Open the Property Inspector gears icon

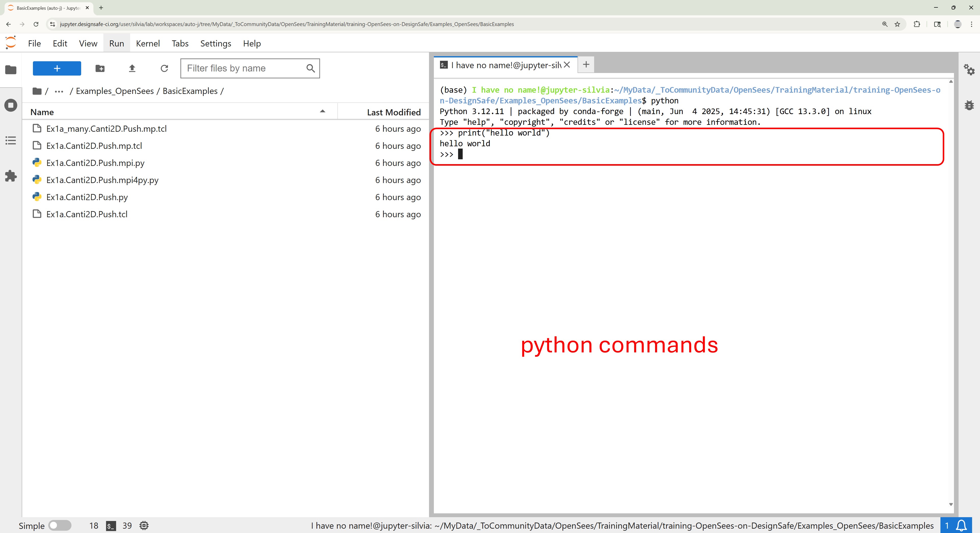[x=969, y=70]
